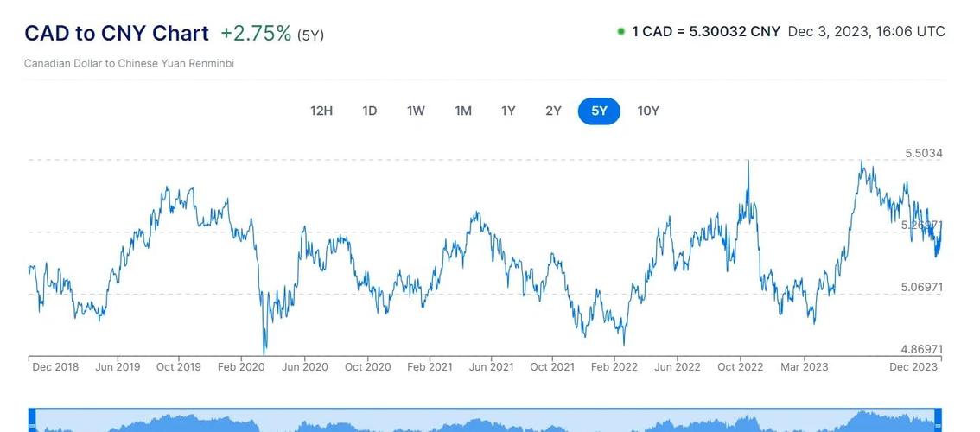Click the Dec 3, 2023 timestamp text

[866, 32]
